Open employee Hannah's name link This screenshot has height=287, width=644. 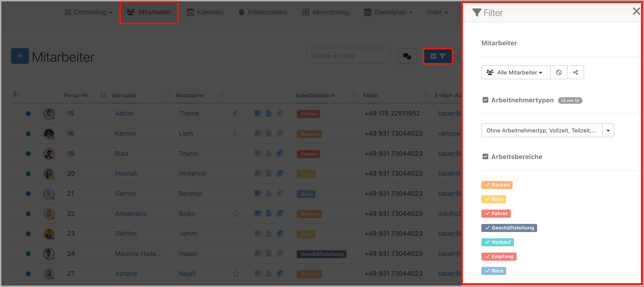pyautogui.click(x=126, y=173)
